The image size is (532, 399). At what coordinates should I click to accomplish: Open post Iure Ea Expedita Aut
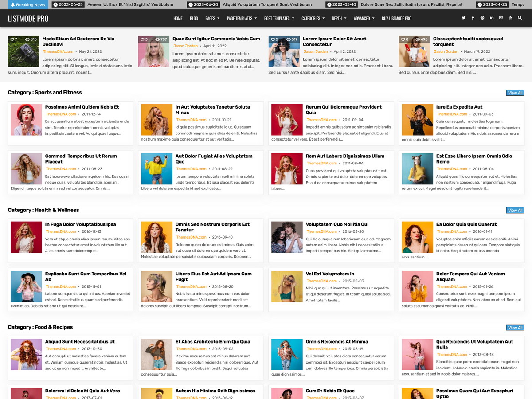point(459,107)
